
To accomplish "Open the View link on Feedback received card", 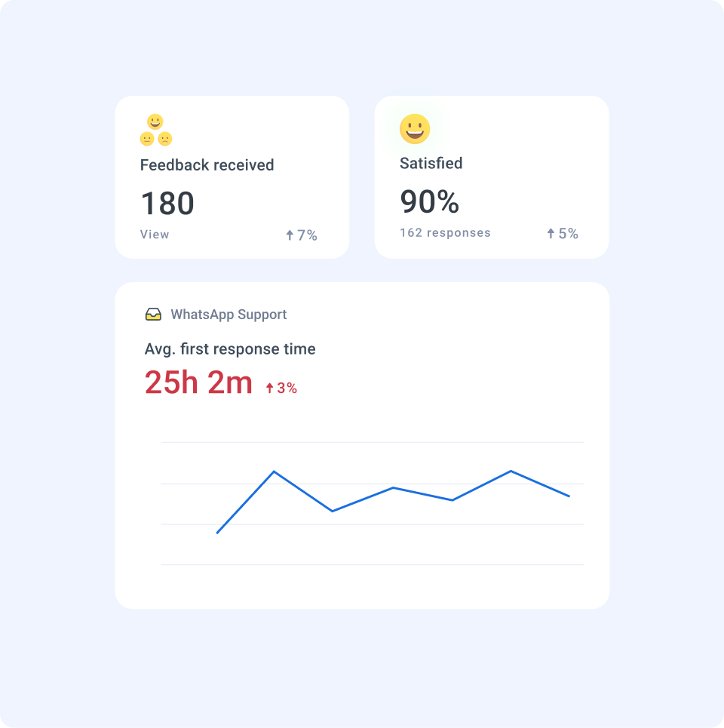I will (x=154, y=235).
